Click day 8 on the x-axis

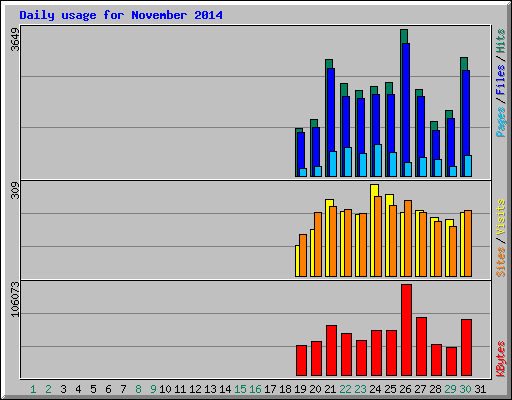[x=138, y=389]
